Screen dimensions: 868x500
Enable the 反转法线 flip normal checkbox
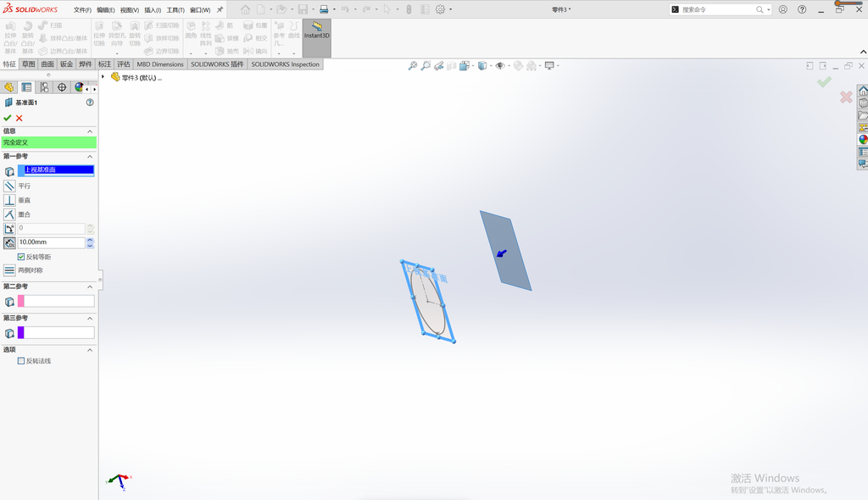(21, 361)
